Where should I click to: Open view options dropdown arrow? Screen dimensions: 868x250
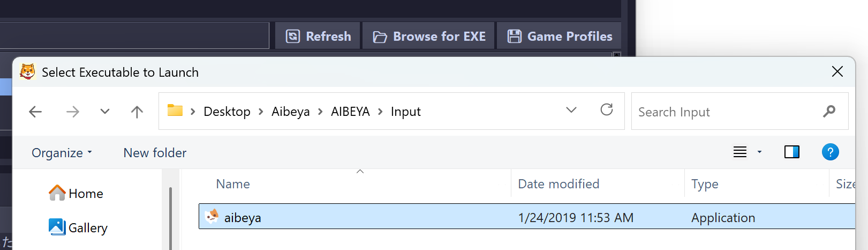point(759,152)
